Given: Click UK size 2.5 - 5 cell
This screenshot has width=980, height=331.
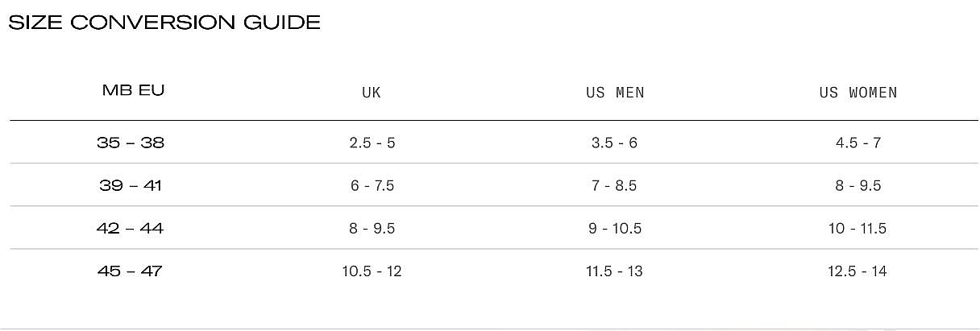Looking at the screenshot, I should [372, 143].
